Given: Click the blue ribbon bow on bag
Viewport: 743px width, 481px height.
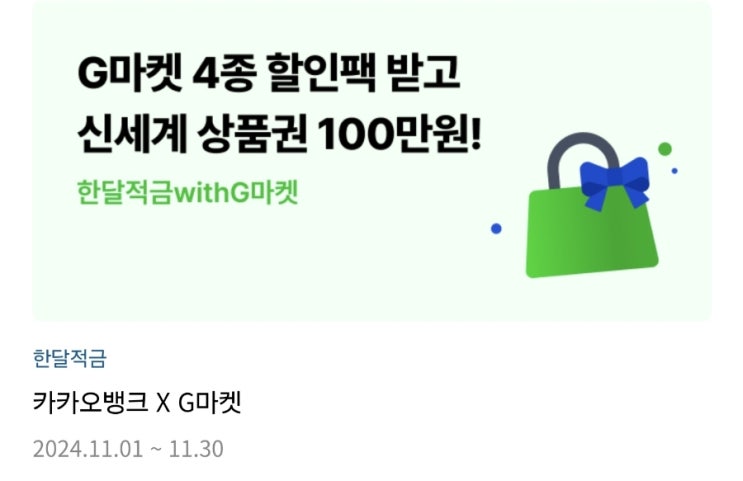Looking at the screenshot, I should 615,183.
